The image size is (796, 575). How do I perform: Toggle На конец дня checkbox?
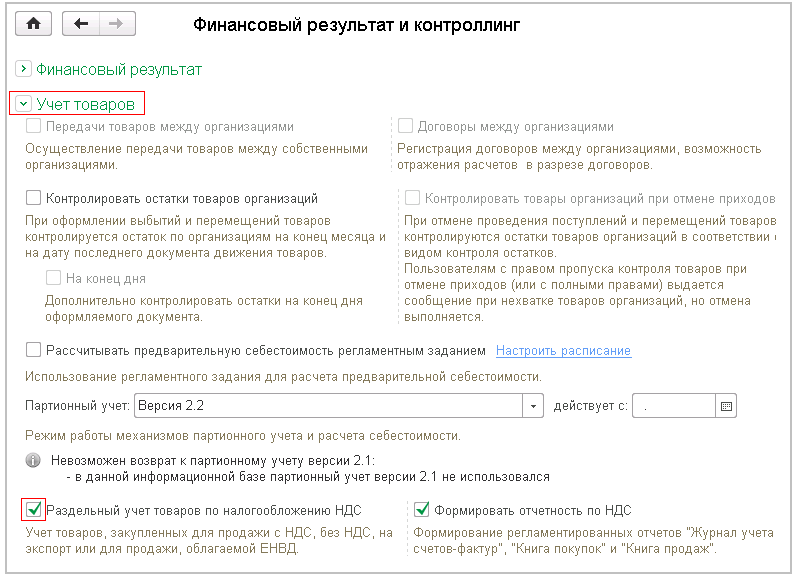click(x=54, y=278)
